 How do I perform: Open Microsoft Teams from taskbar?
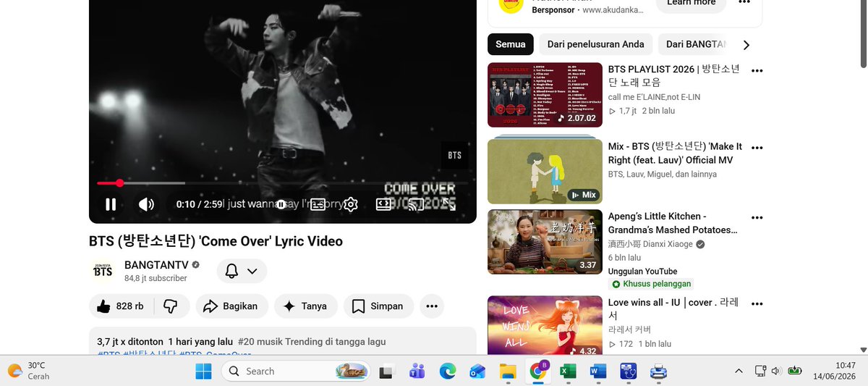pyautogui.click(x=417, y=372)
